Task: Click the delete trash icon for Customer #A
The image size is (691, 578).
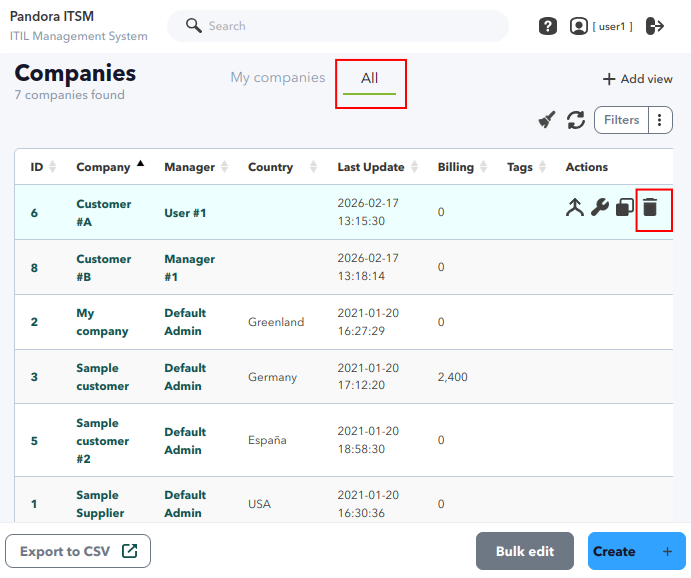Action: coord(650,207)
